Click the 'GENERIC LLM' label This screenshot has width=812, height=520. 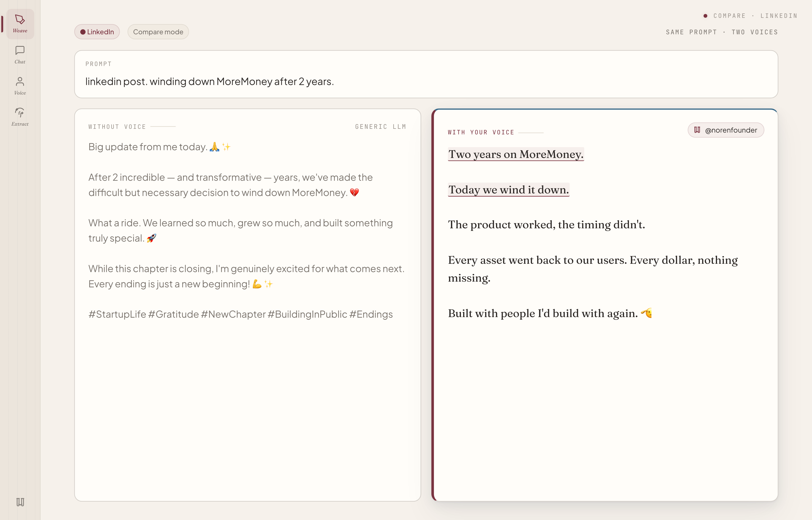click(380, 127)
